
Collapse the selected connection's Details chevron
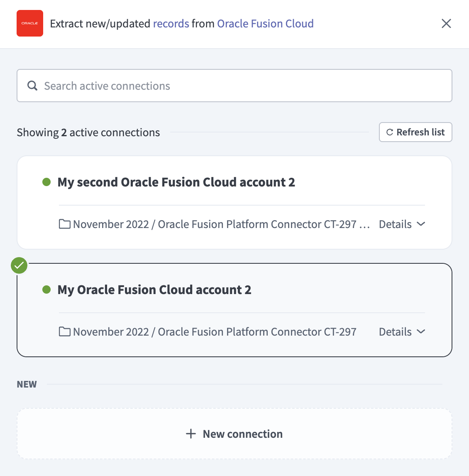point(421,331)
